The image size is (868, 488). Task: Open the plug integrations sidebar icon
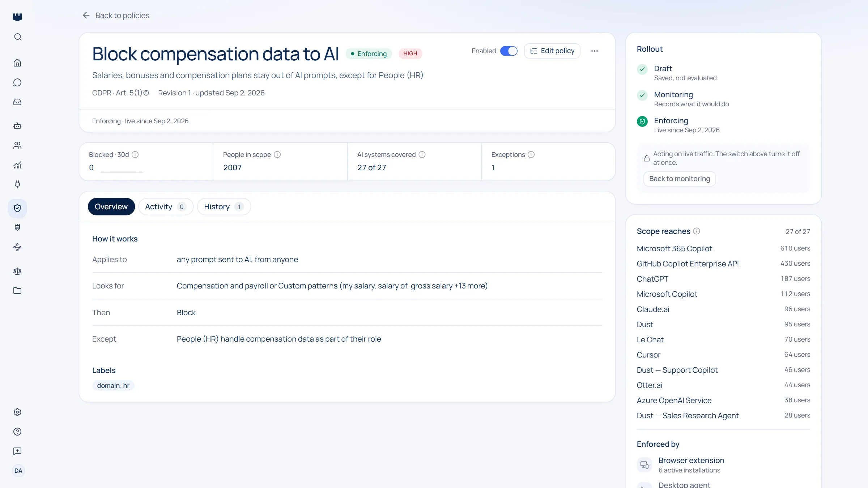click(17, 184)
